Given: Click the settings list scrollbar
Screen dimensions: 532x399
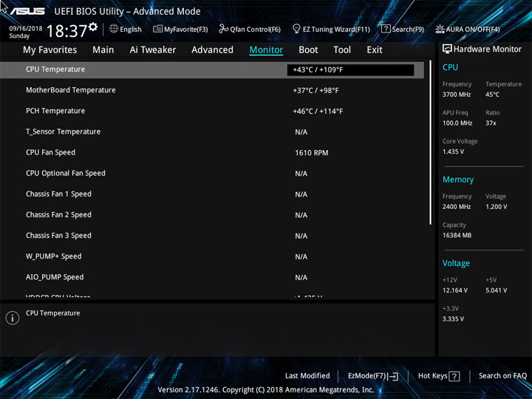Looking at the screenshot, I should coord(431,143).
